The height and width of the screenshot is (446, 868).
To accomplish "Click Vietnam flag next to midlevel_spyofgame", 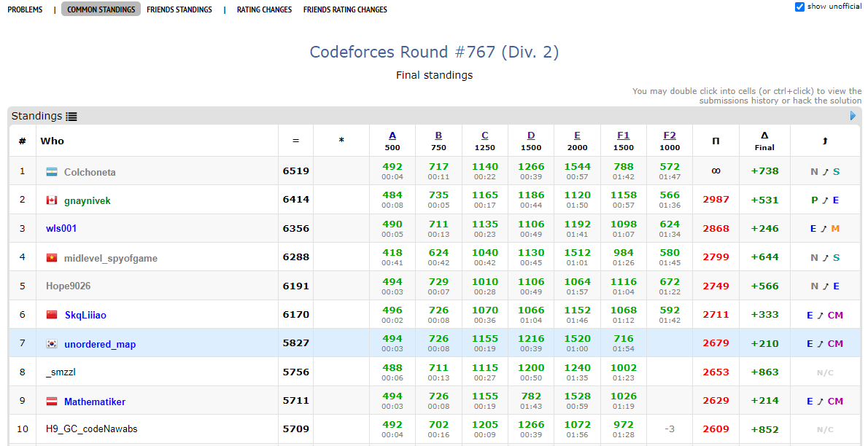I will point(52,258).
